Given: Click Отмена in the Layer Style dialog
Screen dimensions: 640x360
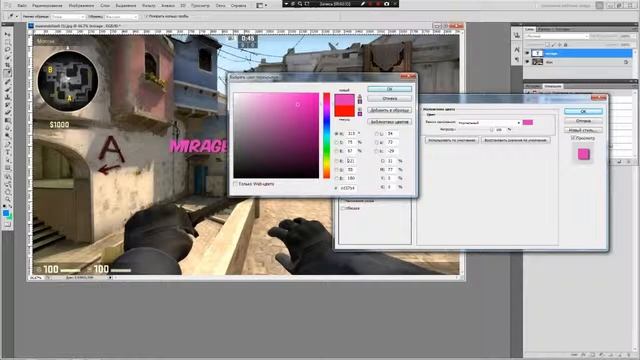Looking at the screenshot, I should tap(583, 121).
